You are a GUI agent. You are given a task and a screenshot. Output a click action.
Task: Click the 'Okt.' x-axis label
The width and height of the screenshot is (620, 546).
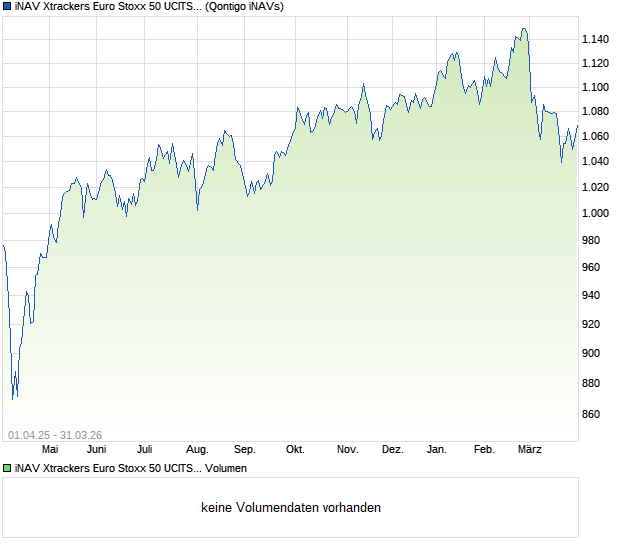[x=295, y=450]
